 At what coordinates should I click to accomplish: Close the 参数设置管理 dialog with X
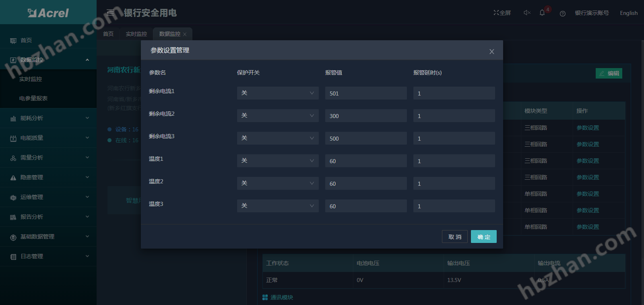pos(491,52)
